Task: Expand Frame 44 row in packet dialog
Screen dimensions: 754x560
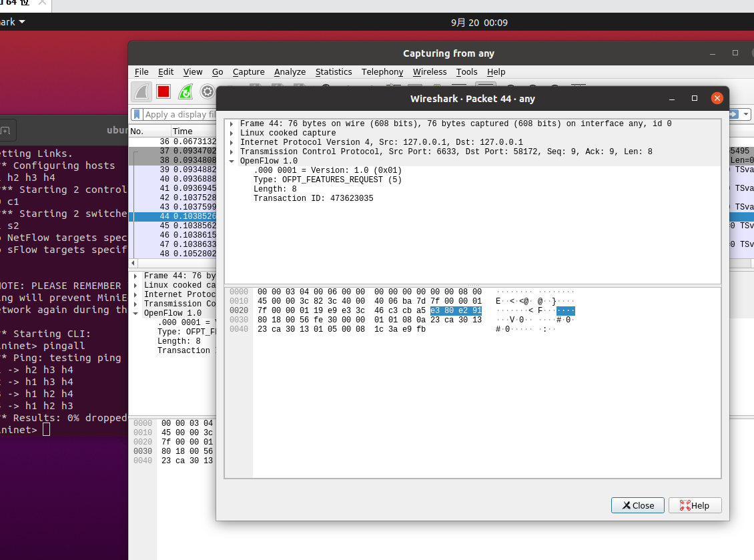Action: point(232,123)
